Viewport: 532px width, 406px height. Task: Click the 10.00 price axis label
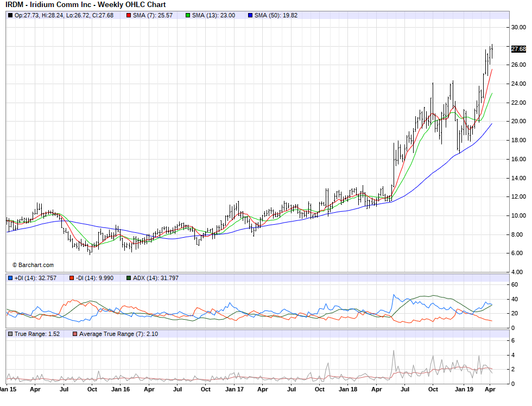click(518, 215)
